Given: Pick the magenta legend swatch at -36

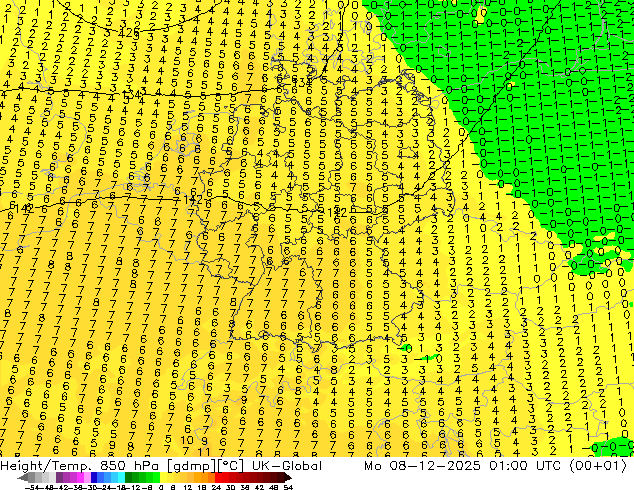Looking at the screenshot, I should click(x=80, y=478).
